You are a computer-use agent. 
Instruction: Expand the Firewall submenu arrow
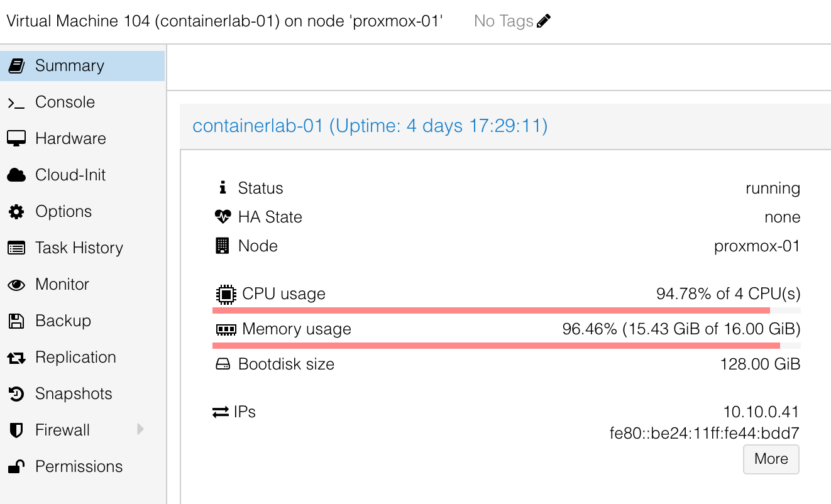tap(140, 430)
